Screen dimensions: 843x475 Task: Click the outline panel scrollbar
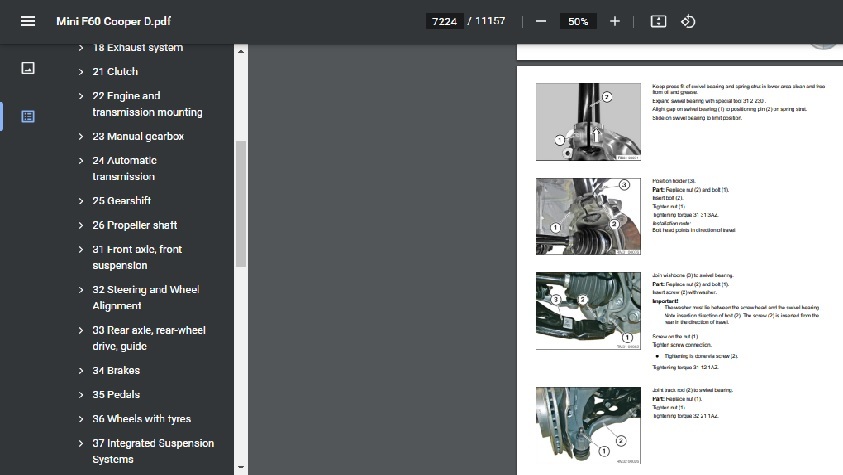pos(240,200)
